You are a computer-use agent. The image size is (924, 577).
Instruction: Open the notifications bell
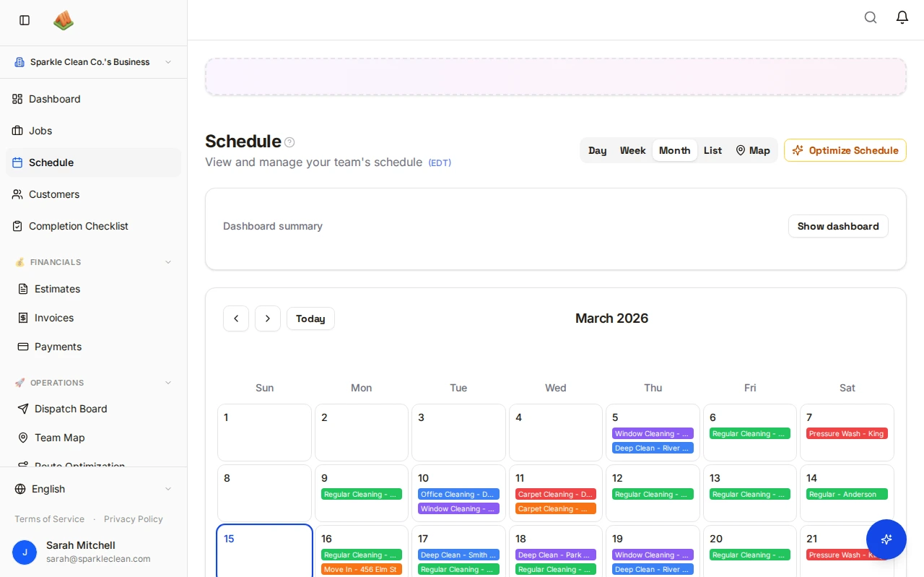point(902,17)
